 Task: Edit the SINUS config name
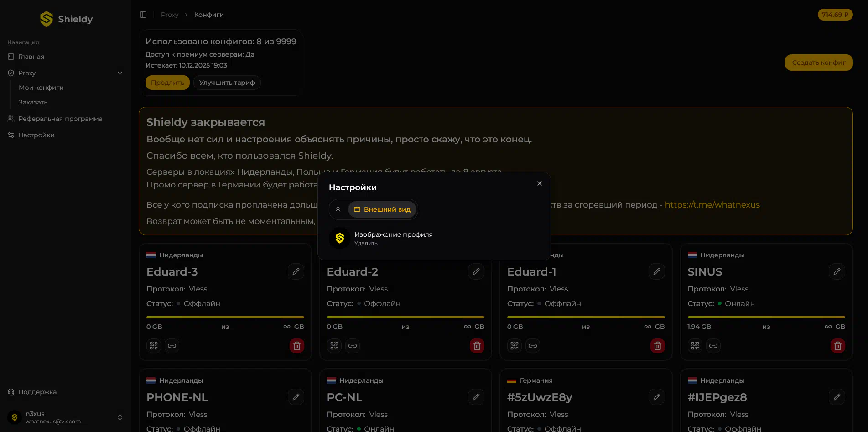[837, 271]
